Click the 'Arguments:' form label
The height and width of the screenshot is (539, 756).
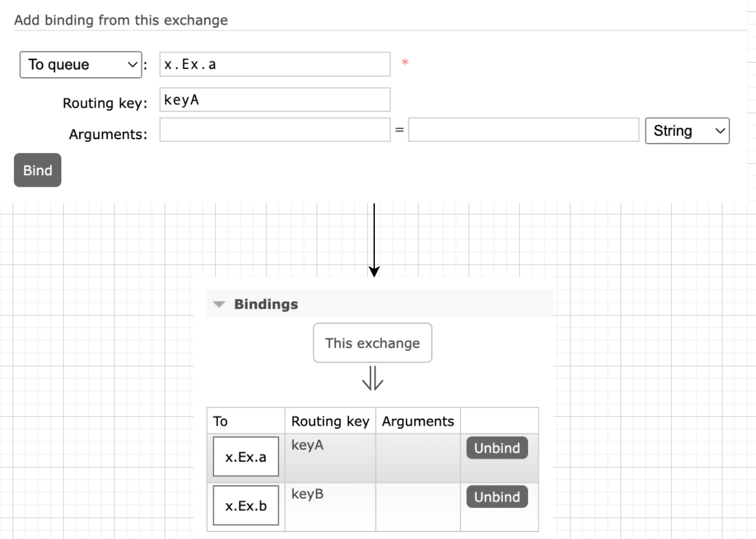pos(108,134)
